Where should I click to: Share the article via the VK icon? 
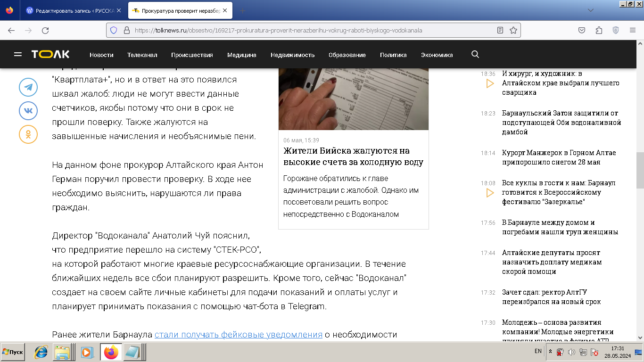pos(28,111)
